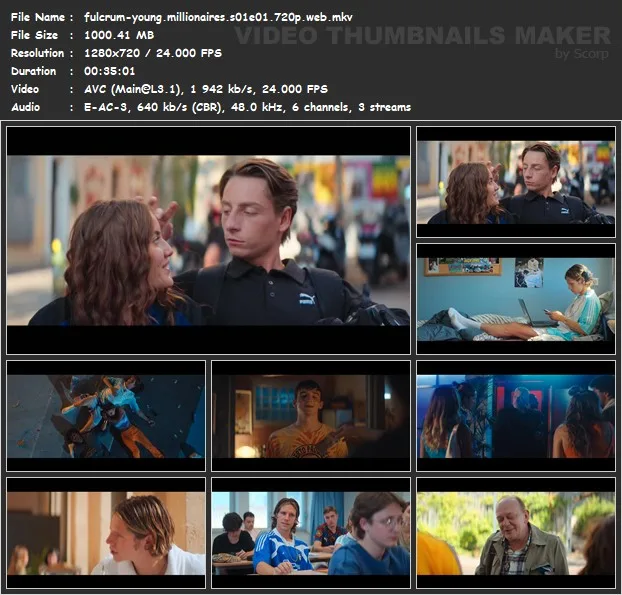Click audio info E-AC-3, 640 kb/s line
Screen dimensions: 622x595
247,107
